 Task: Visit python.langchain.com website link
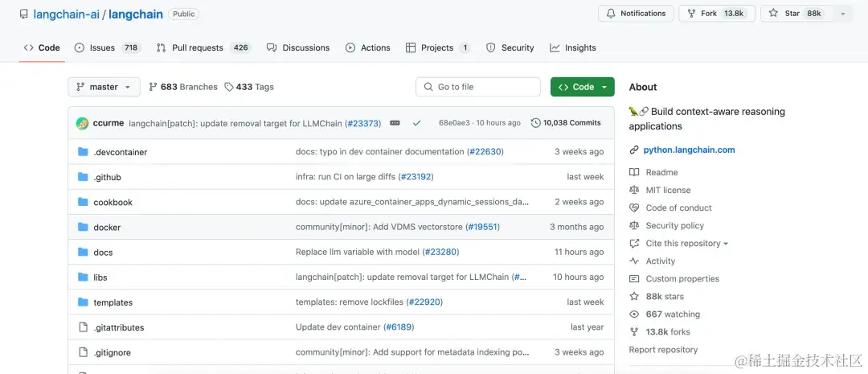pyautogui.click(x=690, y=150)
